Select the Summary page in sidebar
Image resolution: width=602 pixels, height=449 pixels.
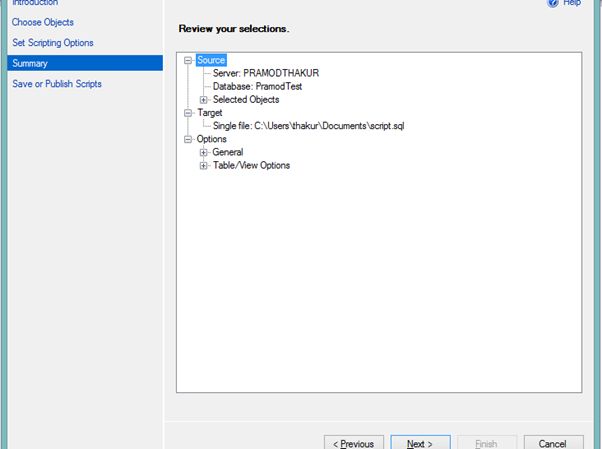29,63
